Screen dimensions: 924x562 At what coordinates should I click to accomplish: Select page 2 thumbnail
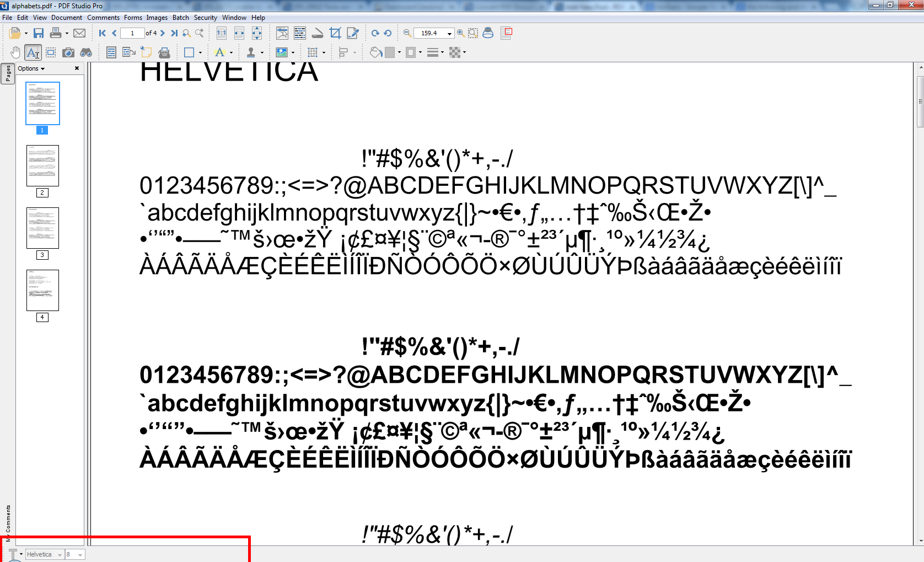tap(42, 166)
